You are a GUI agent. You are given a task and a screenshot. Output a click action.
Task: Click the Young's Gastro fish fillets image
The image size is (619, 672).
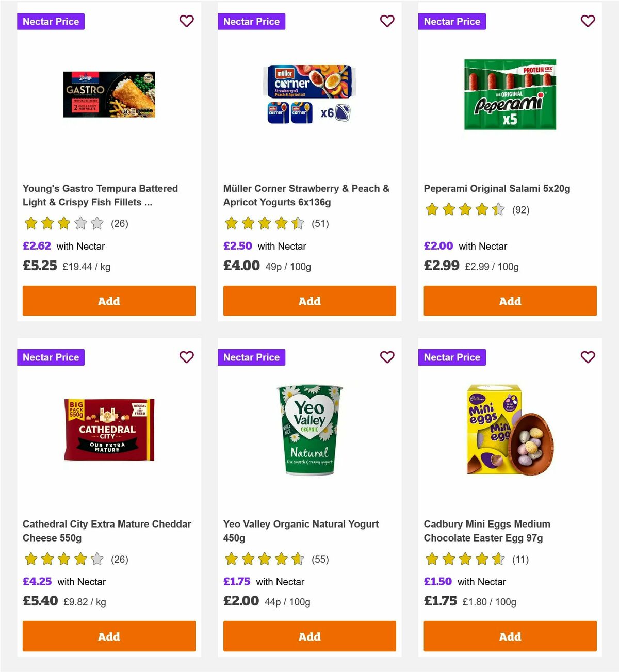click(109, 94)
